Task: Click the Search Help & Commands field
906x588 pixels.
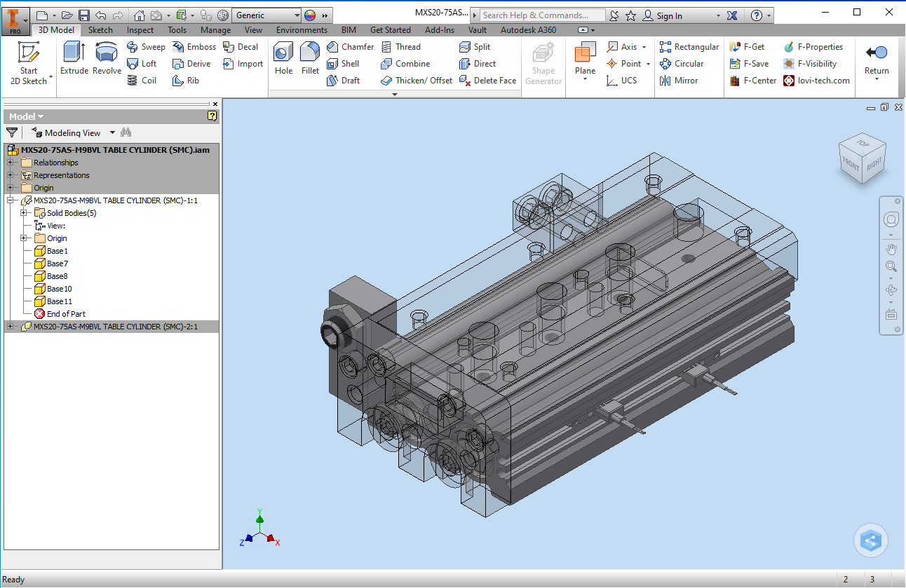Action: pyautogui.click(x=543, y=15)
